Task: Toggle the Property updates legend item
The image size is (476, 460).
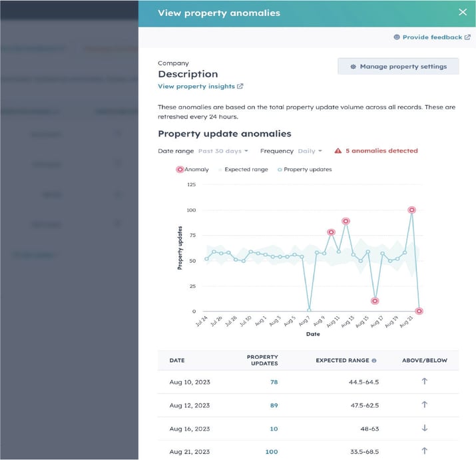Action: click(x=304, y=170)
